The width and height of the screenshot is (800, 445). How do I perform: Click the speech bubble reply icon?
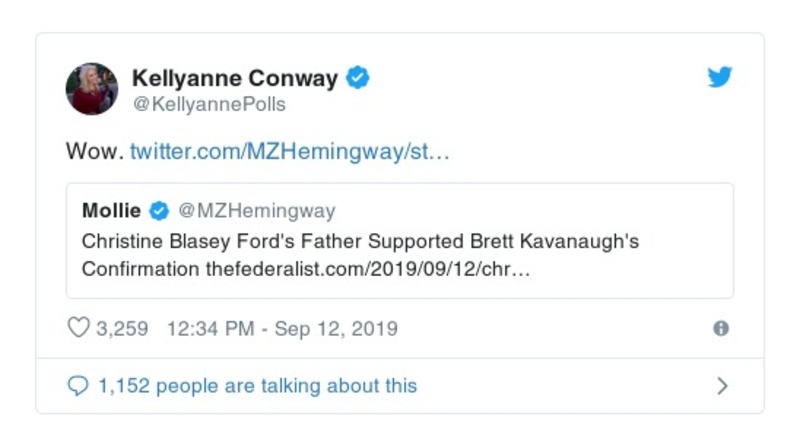[x=77, y=385]
